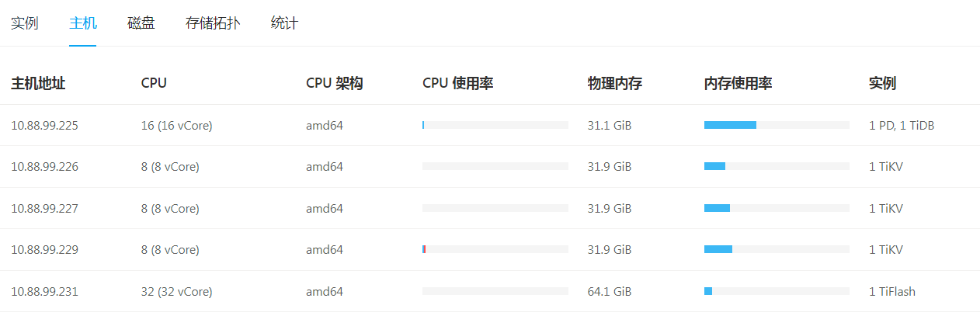Select the 主机 tab

click(x=83, y=23)
